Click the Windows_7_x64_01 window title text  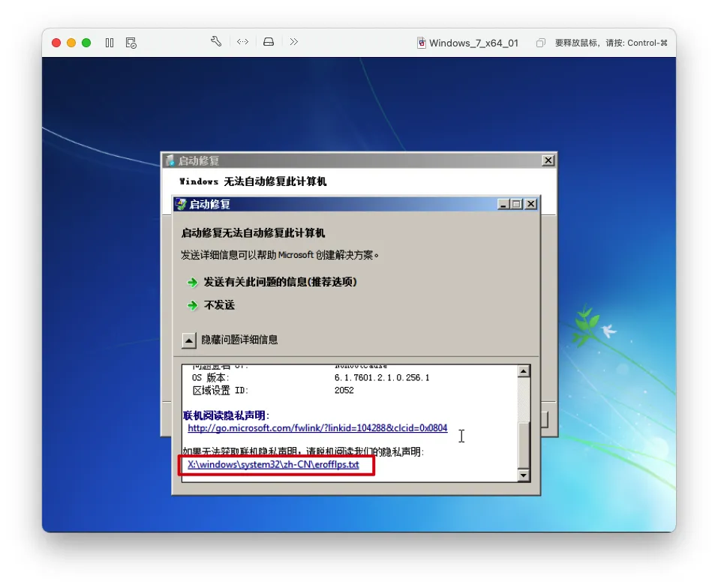pyautogui.click(x=473, y=43)
